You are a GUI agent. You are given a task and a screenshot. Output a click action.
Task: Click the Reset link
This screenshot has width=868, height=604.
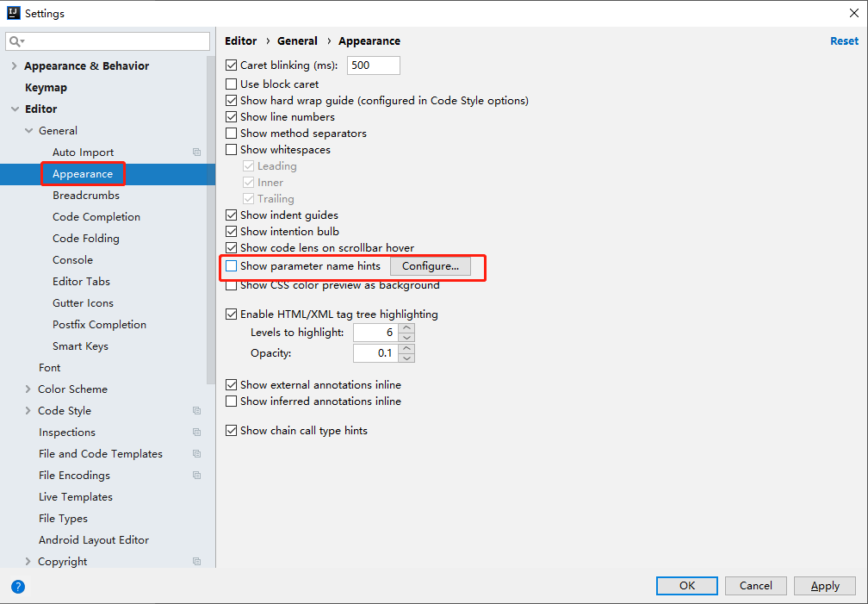click(x=844, y=41)
